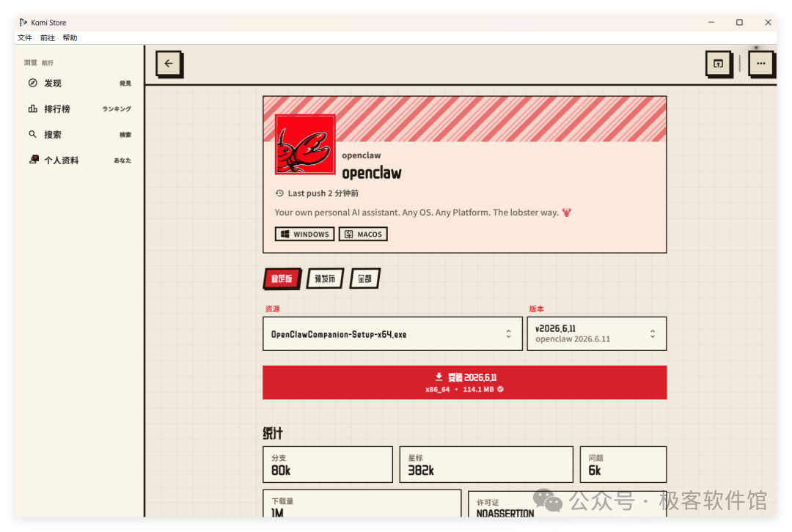Click the download arrow icon on install button

point(439,377)
